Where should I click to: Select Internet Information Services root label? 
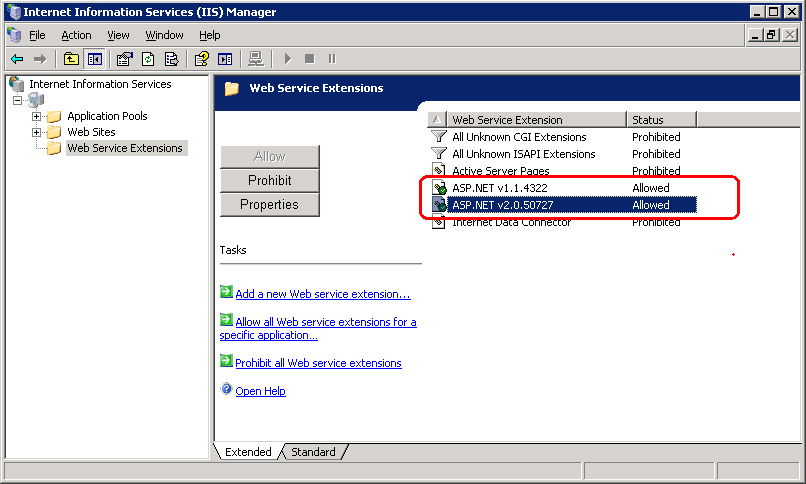tap(100, 84)
